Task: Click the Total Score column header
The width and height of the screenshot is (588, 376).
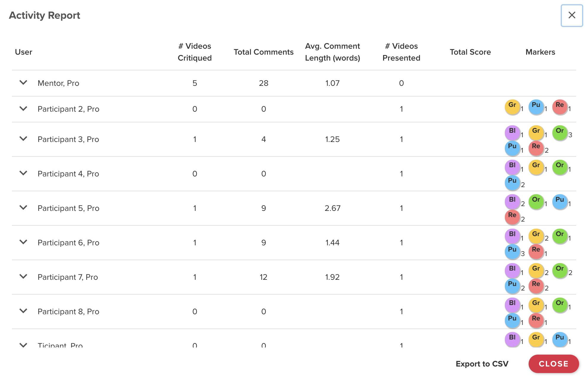Action: (470, 52)
